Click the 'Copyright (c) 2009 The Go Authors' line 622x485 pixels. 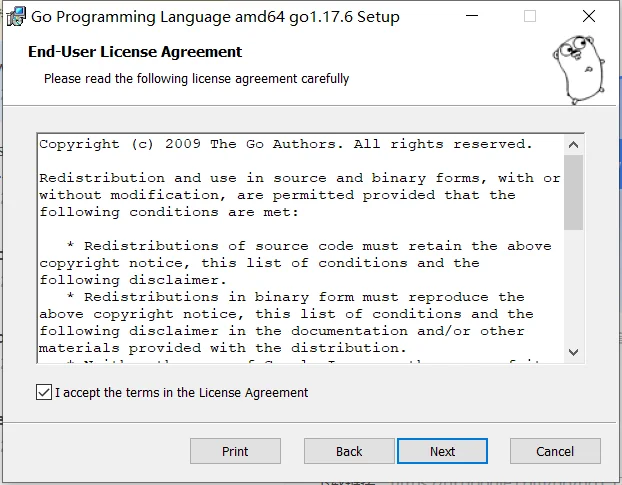(286, 144)
